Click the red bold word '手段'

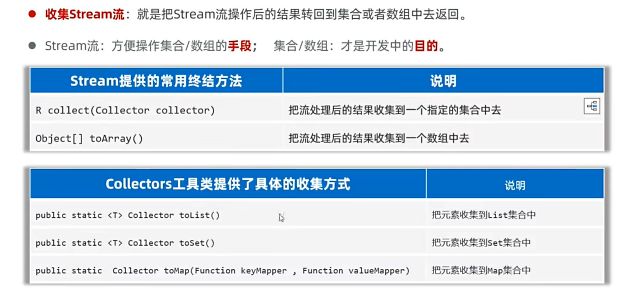(240, 46)
